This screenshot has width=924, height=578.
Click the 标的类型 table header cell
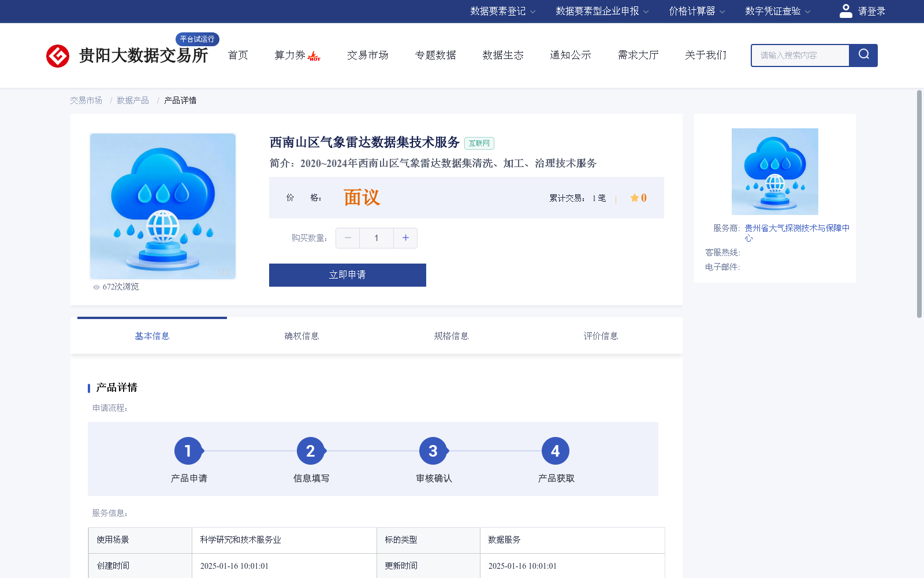429,540
